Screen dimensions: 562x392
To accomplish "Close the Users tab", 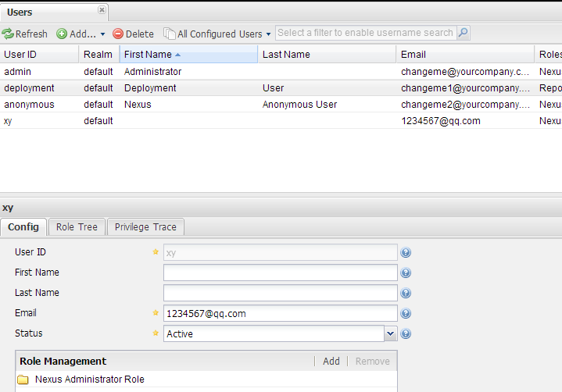I will pos(102,9).
